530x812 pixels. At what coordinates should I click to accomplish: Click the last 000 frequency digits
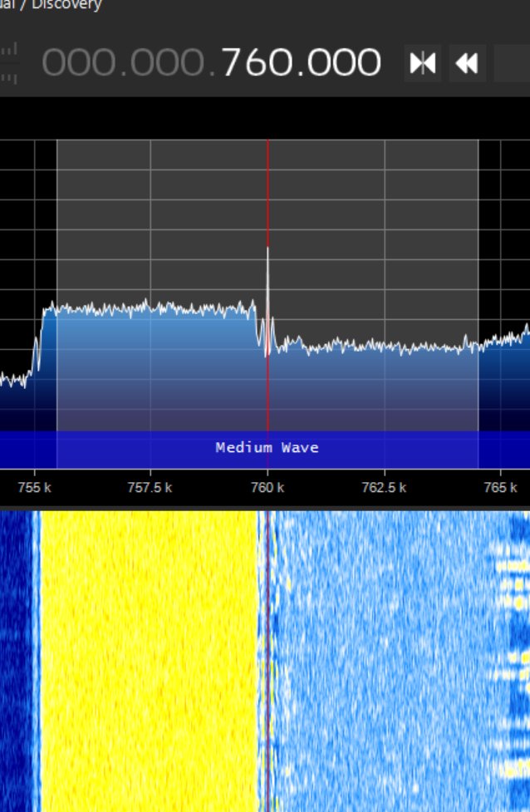pyautogui.click(x=344, y=62)
